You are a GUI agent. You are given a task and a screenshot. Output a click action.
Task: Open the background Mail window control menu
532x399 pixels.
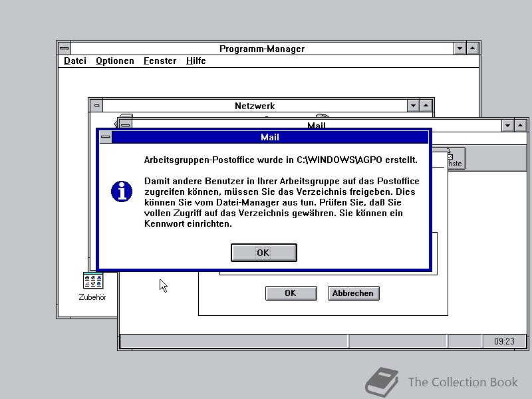click(x=125, y=124)
